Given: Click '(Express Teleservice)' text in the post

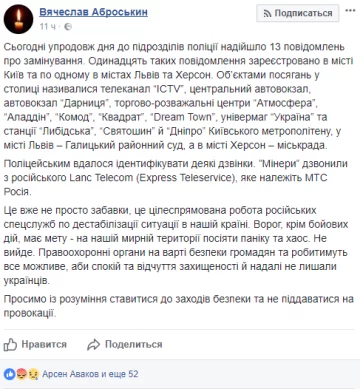Looking at the screenshot, I should click(x=186, y=178).
